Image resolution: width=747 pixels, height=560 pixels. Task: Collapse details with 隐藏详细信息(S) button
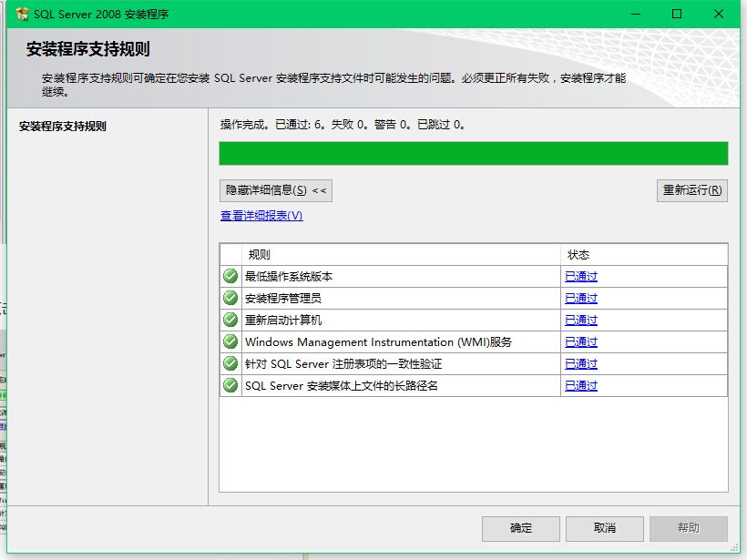click(276, 190)
